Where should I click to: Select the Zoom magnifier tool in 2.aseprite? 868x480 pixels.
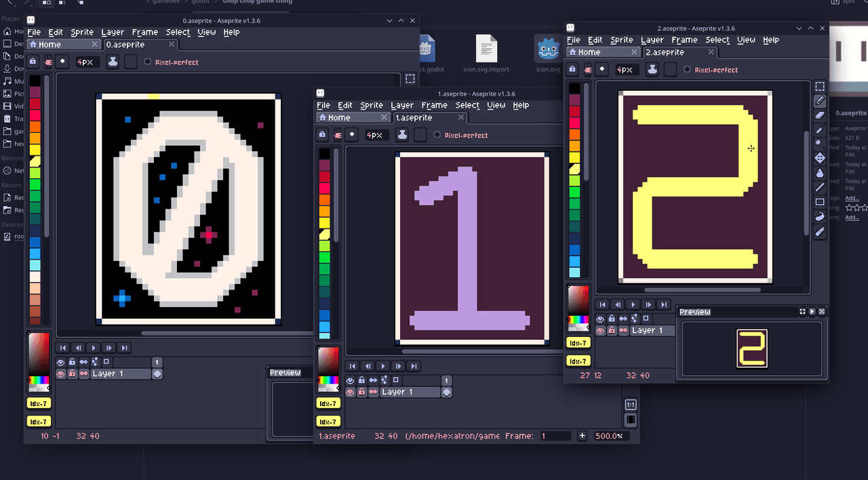820,144
